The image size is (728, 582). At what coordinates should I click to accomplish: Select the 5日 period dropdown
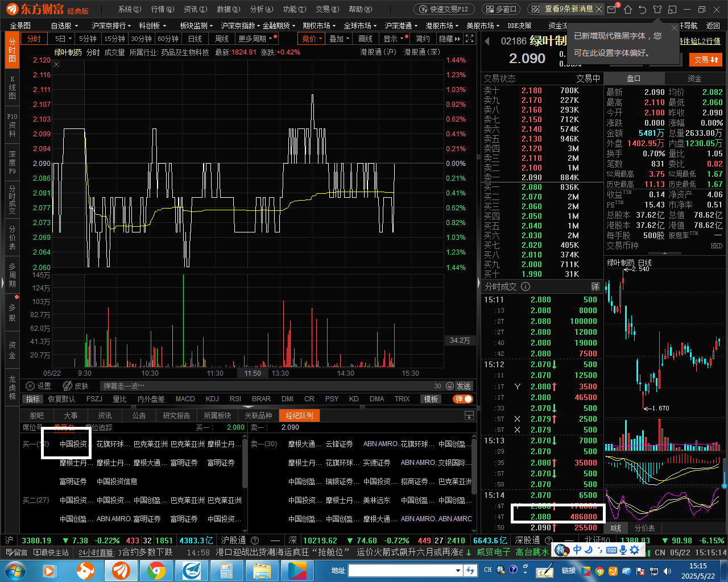(63, 39)
